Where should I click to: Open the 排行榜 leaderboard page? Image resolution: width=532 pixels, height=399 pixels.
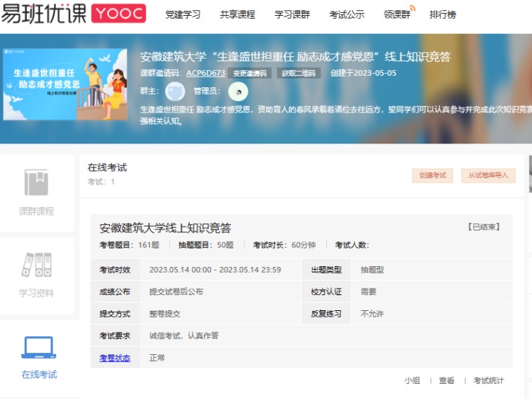coord(442,14)
